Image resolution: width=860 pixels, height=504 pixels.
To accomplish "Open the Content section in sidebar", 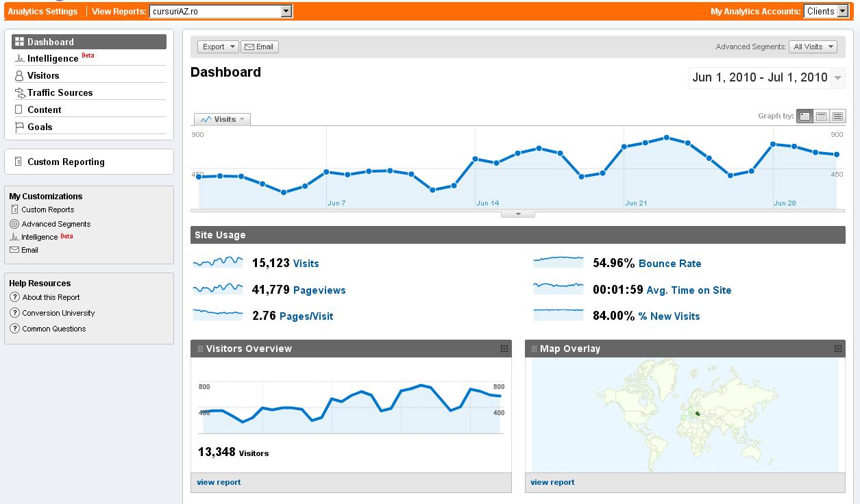I will (45, 110).
